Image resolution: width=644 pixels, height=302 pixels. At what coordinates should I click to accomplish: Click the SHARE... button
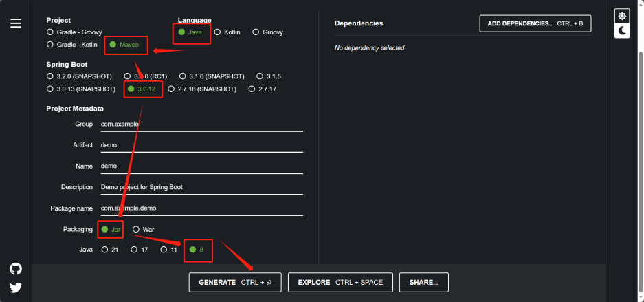[424, 282]
